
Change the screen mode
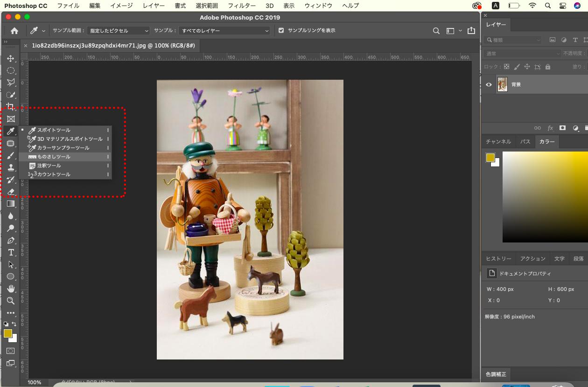click(11, 363)
